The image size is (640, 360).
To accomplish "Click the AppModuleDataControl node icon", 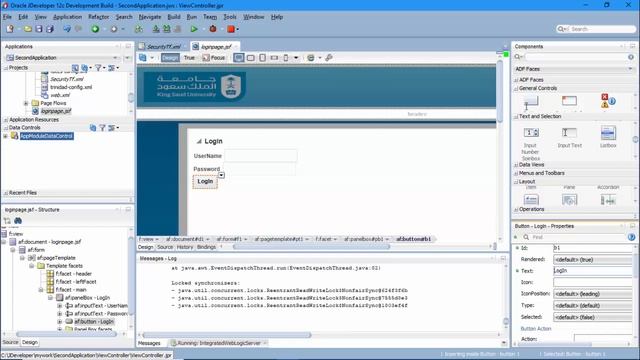I will pos(15,136).
